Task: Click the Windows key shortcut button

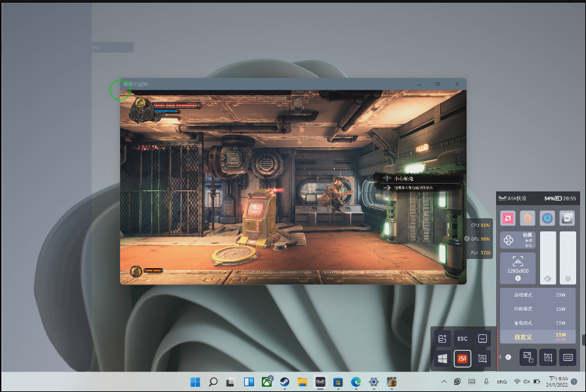Action: (x=442, y=359)
